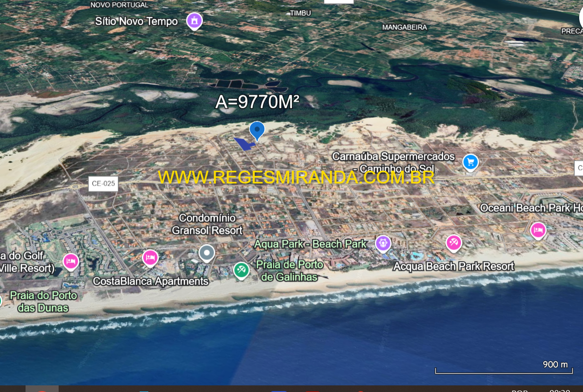Click the Condomínio Gransol Resort text label
The width and height of the screenshot is (583, 392).
click(x=207, y=224)
